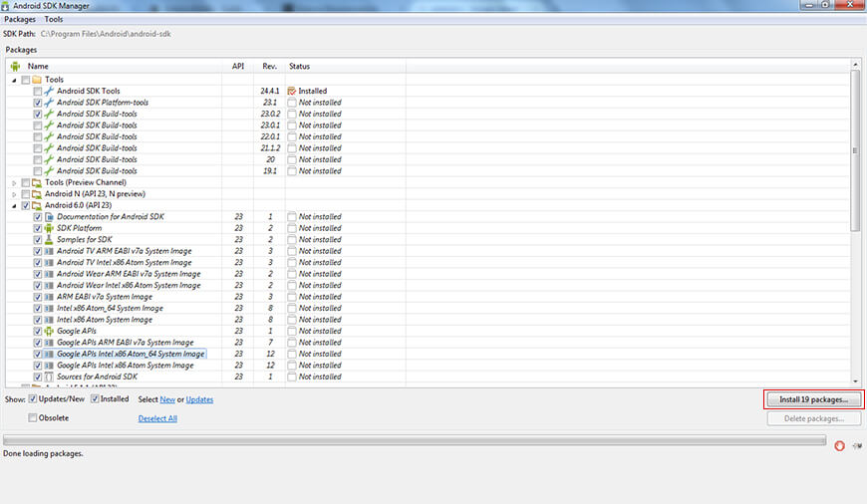The height and width of the screenshot is (504, 867).
Task: Expand the Android N (API 23, N preview) group
Action: [x=14, y=194]
